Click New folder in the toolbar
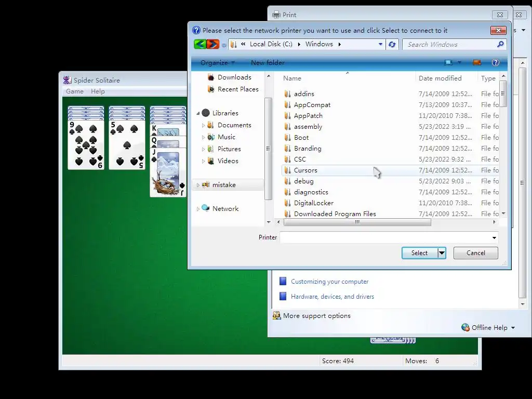 coord(268,63)
